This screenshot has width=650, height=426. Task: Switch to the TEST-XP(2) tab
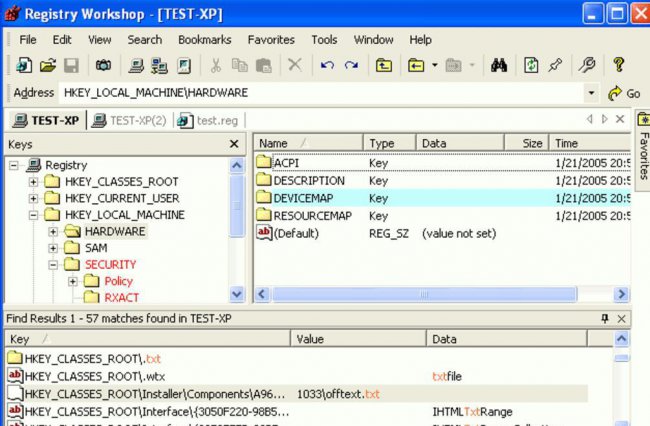[129, 120]
